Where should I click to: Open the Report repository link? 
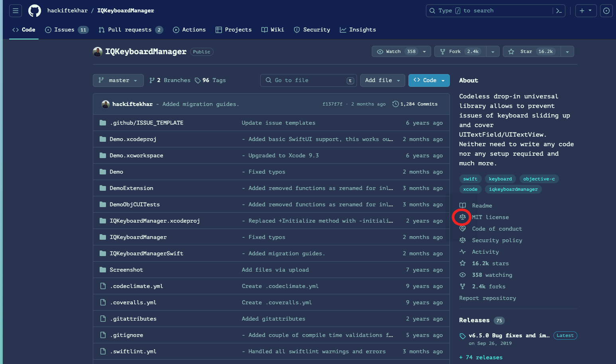[x=487, y=298]
